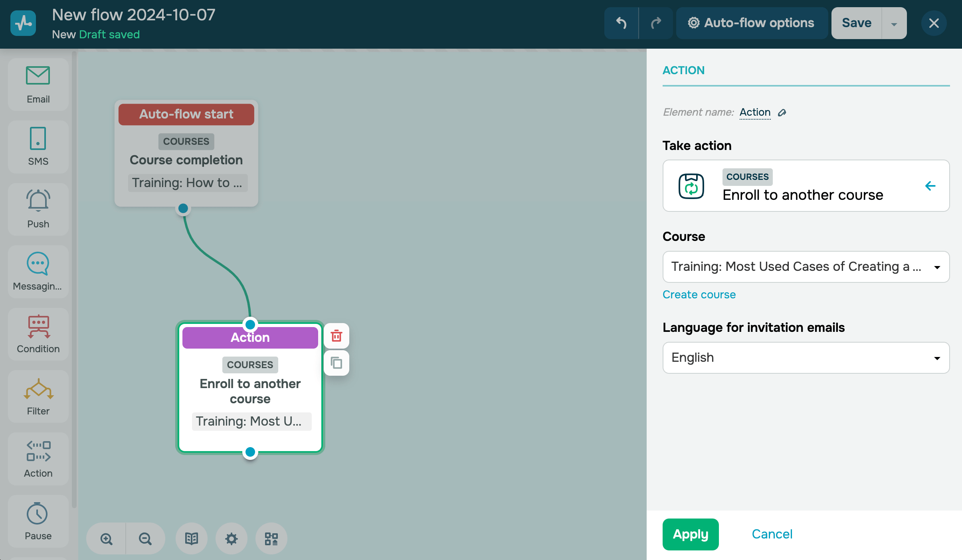
Task: Edit element name with pencil icon
Action: pos(782,113)
